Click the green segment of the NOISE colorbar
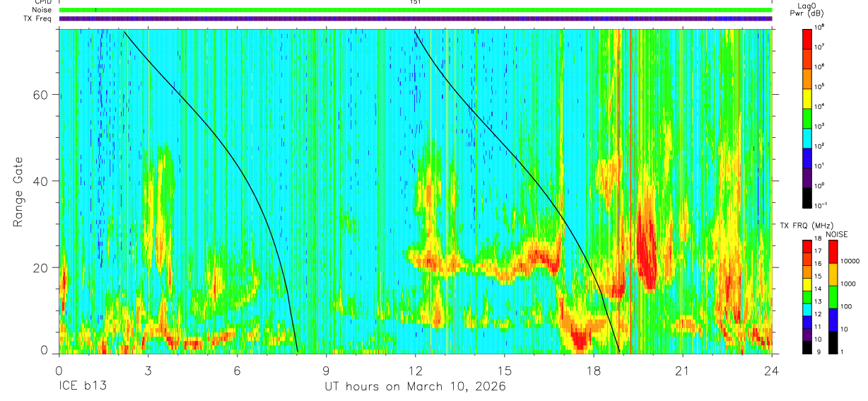 (x=833, y=297)
